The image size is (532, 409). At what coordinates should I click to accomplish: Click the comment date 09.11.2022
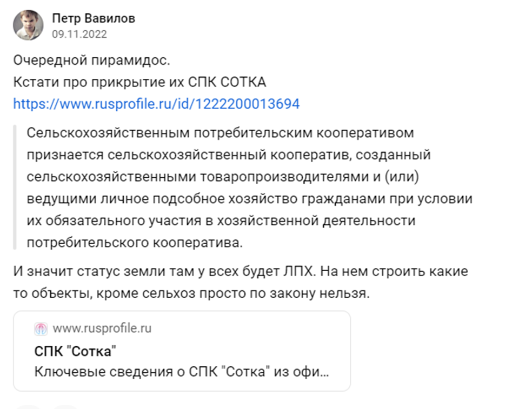79,34
